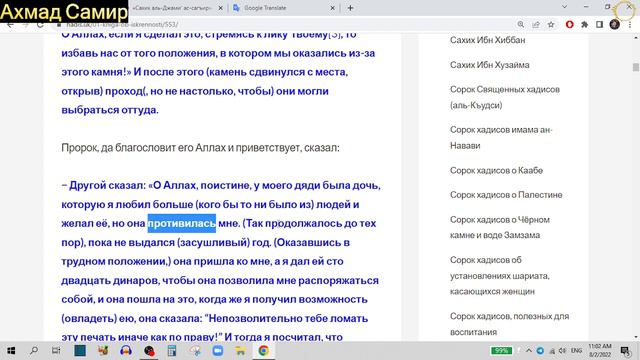Open Сорок хадисов об установлениях шариата
Viewport: 640px width, 360px height.
pyautogui.click(x=500, y=276)
